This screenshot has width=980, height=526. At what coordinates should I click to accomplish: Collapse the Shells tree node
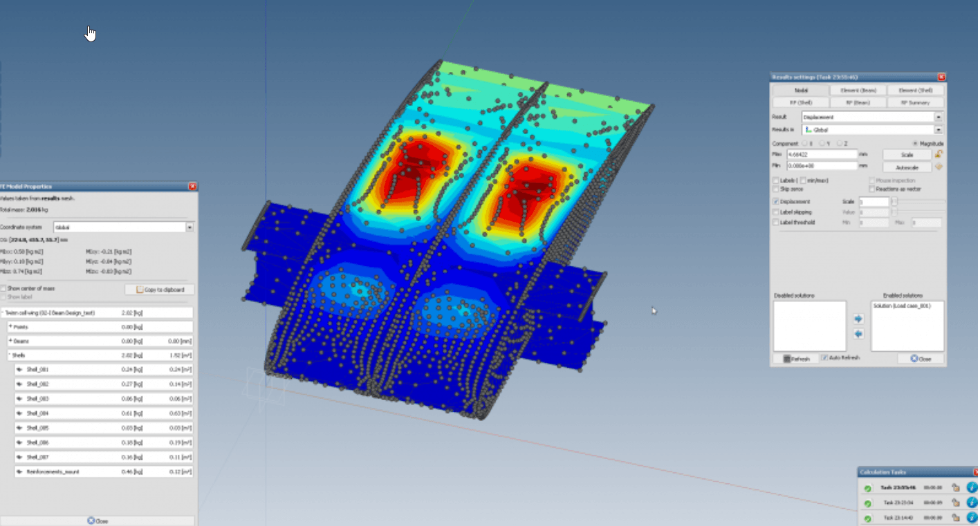coord(9,355)
